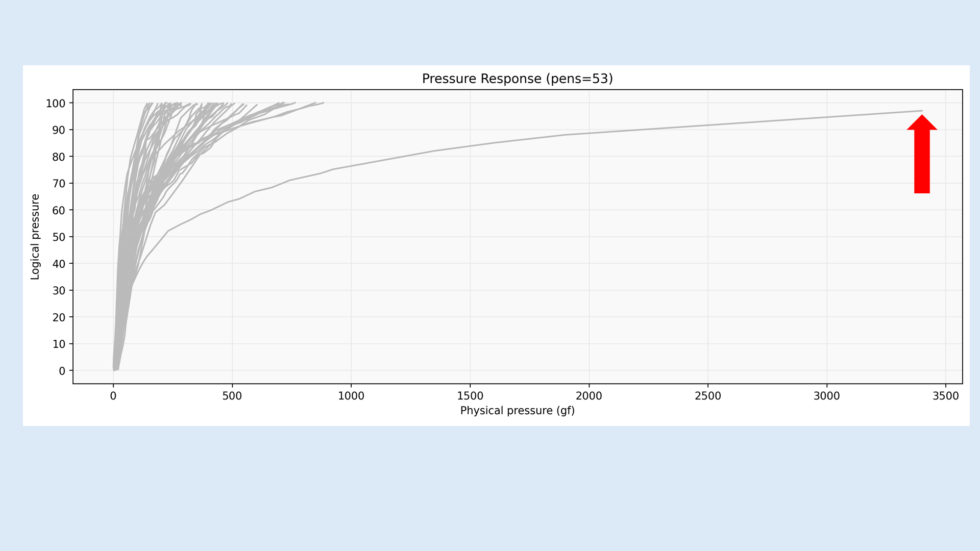Click the 2500 x-axis tick label
Viewport: 980px width, 551px height.
tap(707, 396)
